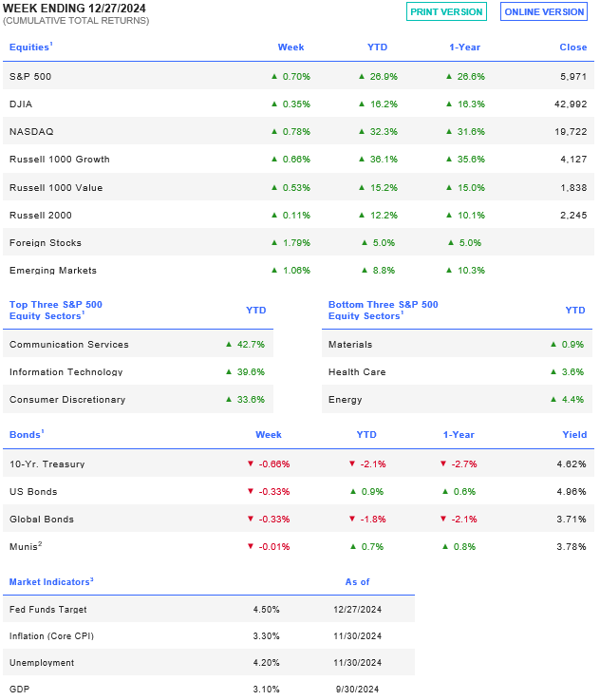This screenshot has height=700, width=600.
Task: Click the Russell 1000 Value close 1,838
Action: (573, 188)
